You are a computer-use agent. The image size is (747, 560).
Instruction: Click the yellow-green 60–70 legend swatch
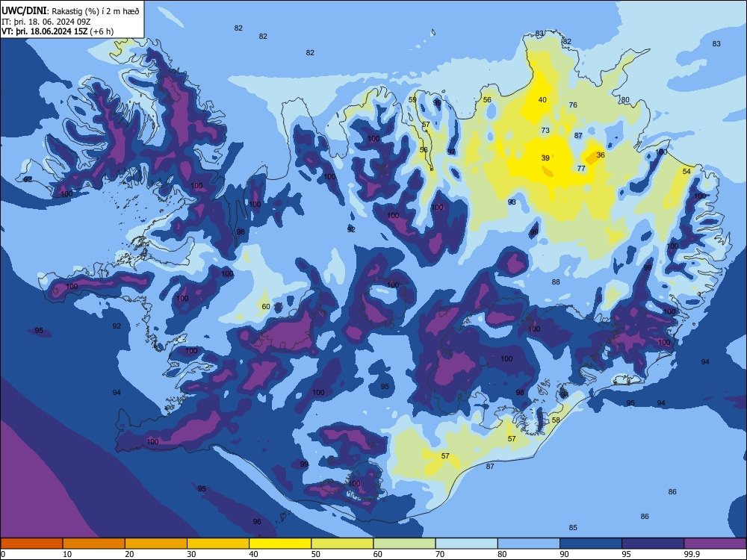click(404, 544)
